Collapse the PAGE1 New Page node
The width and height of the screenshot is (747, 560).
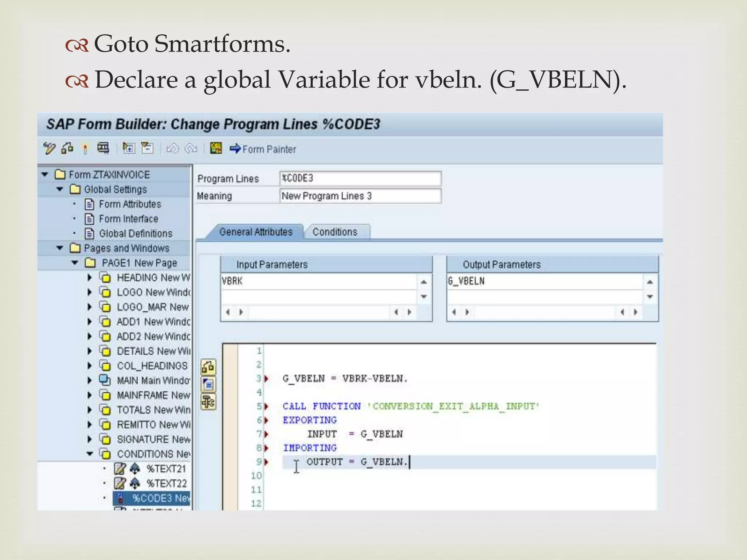[75, 263]
